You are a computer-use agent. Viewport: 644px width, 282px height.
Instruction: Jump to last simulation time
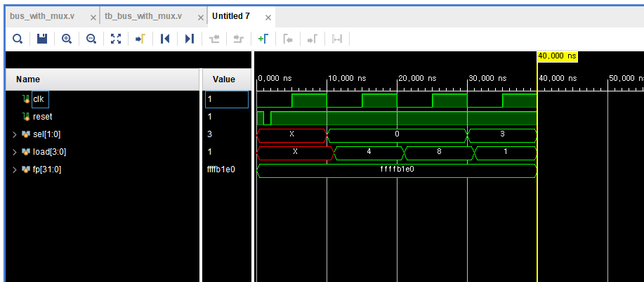tap(189, 39)
